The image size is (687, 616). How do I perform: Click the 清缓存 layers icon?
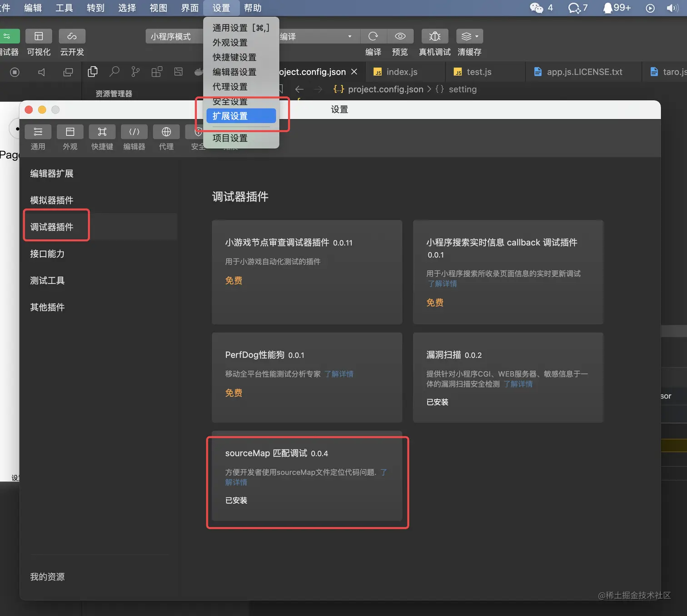pos(466,36)
